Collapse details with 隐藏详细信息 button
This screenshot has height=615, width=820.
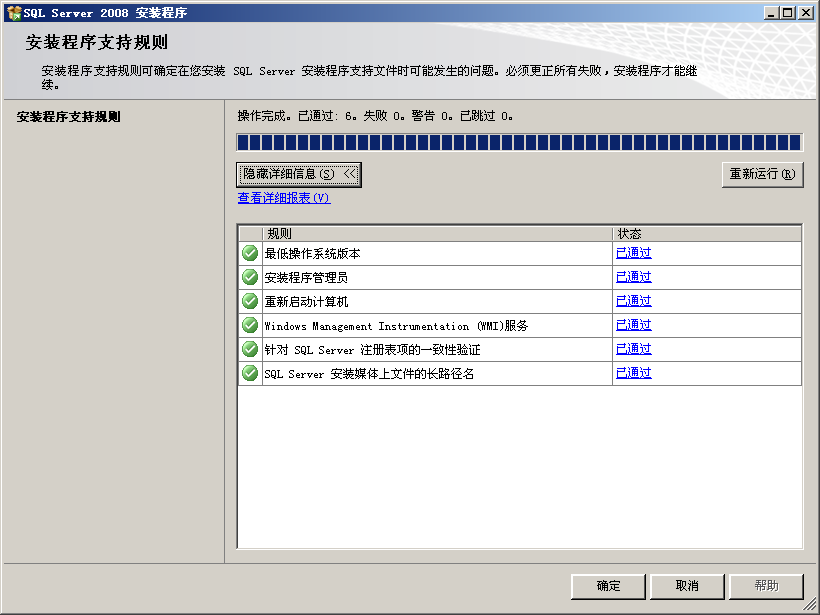click(299, 174)
